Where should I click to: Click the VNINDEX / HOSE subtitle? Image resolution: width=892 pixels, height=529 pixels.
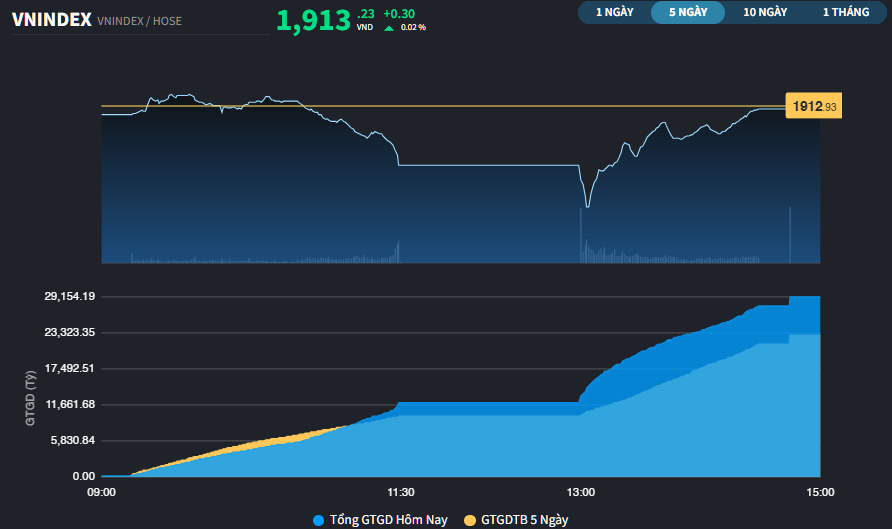click(139, 21)
